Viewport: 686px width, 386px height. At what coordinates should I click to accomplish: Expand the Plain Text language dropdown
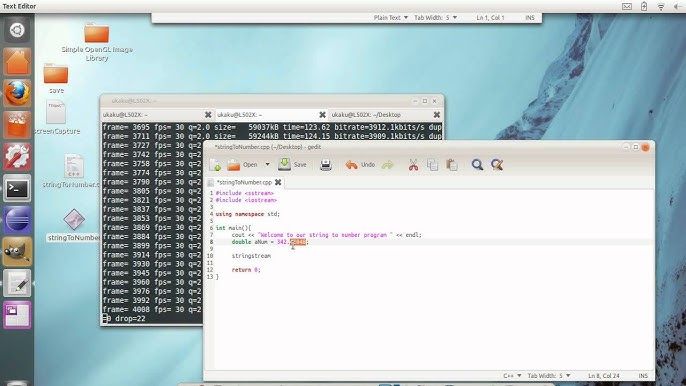click(391, 18)
